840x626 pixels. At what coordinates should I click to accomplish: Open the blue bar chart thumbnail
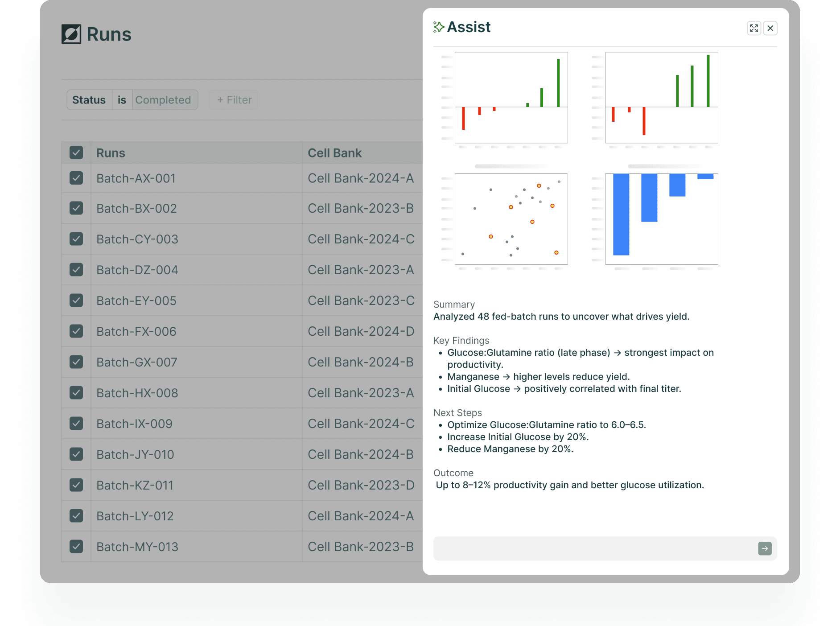click(661, 219)
